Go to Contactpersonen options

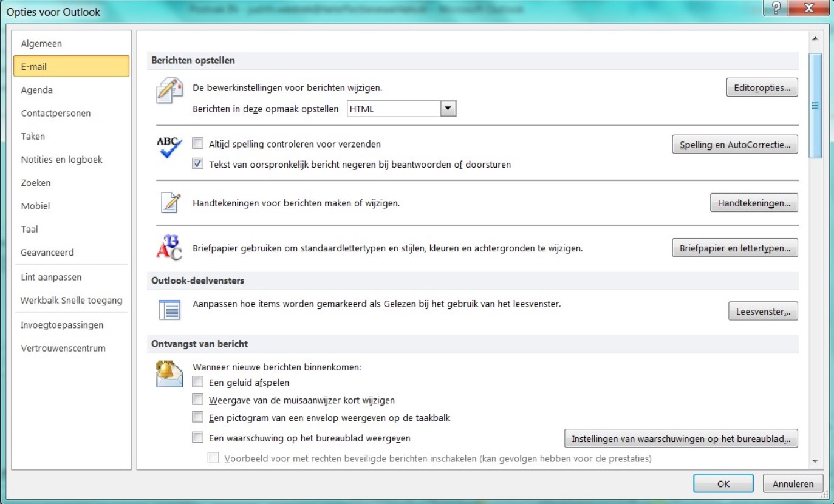pos(72,113)
